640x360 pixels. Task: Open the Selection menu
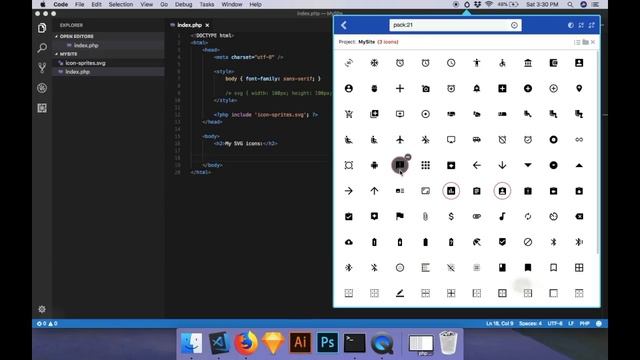pos(121,4)
